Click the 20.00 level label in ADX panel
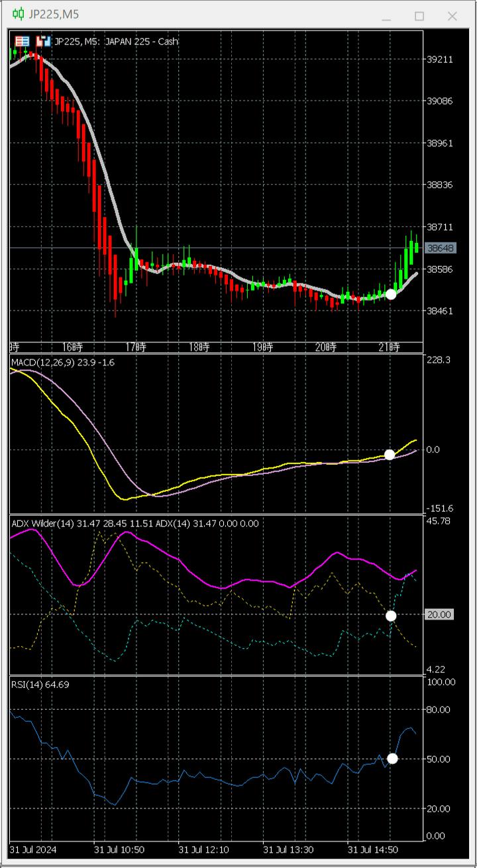This screenshot has width=477, height=868. click(x=439, y=615)
